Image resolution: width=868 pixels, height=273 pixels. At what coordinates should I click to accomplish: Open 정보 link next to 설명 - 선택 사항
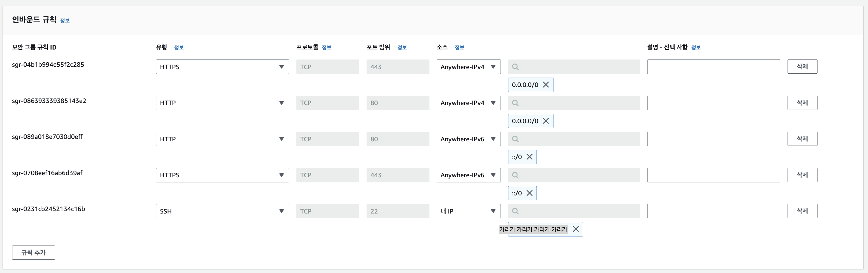[x=696, y=47]
